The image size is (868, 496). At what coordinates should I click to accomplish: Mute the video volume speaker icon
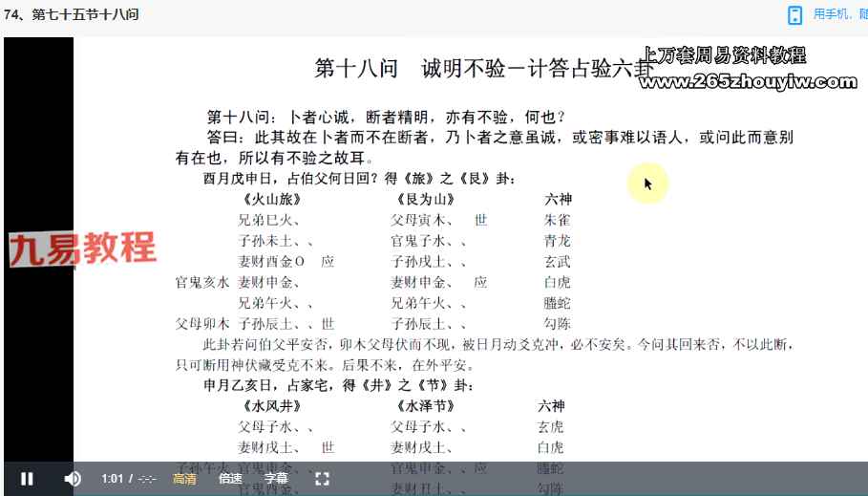[73, 479]
